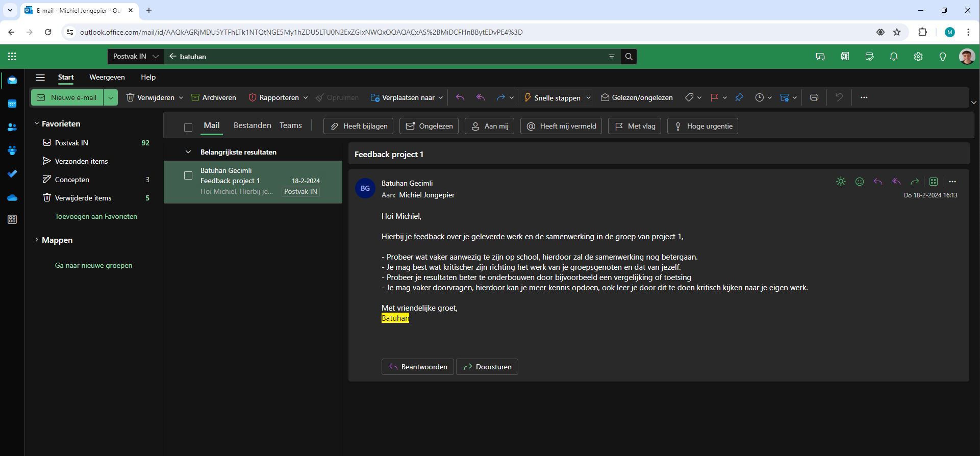980x456 pixels.
Task: Check the select-all messages checkbox
Action: click(x=188, y=128)
